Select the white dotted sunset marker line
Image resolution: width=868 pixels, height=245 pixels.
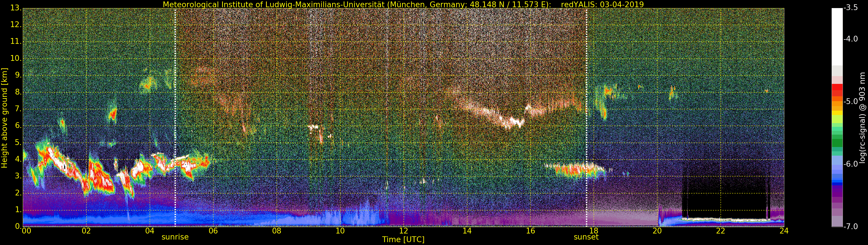[x=587, y=117]
